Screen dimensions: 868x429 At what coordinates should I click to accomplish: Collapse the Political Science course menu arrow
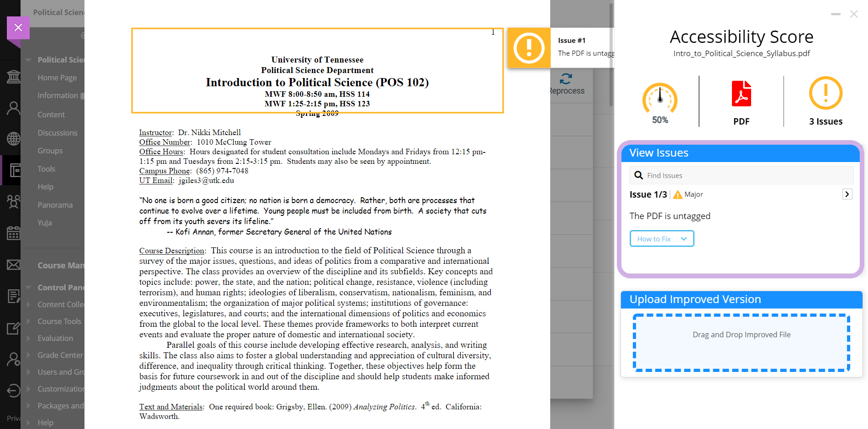pyautogui.click(x=28, y=60)
